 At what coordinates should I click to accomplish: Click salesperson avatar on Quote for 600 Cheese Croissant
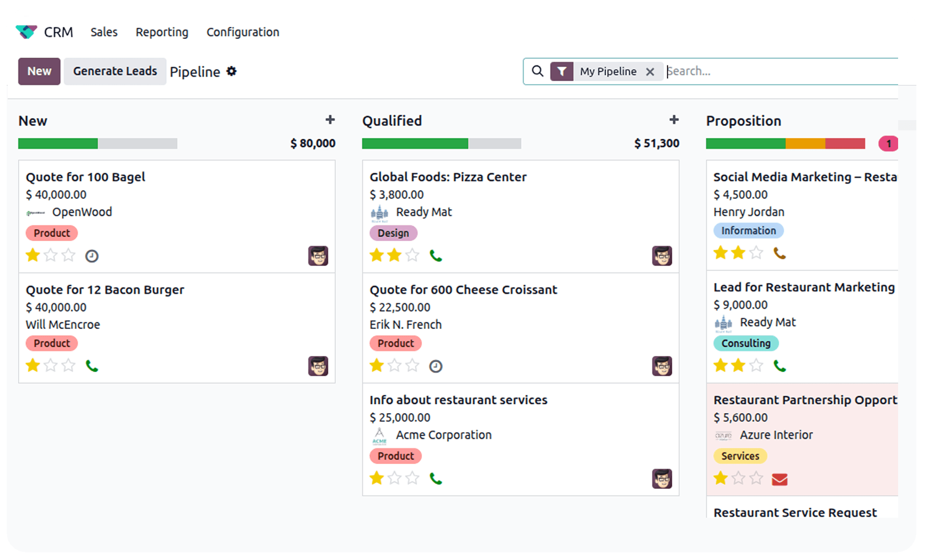point(662,366)
